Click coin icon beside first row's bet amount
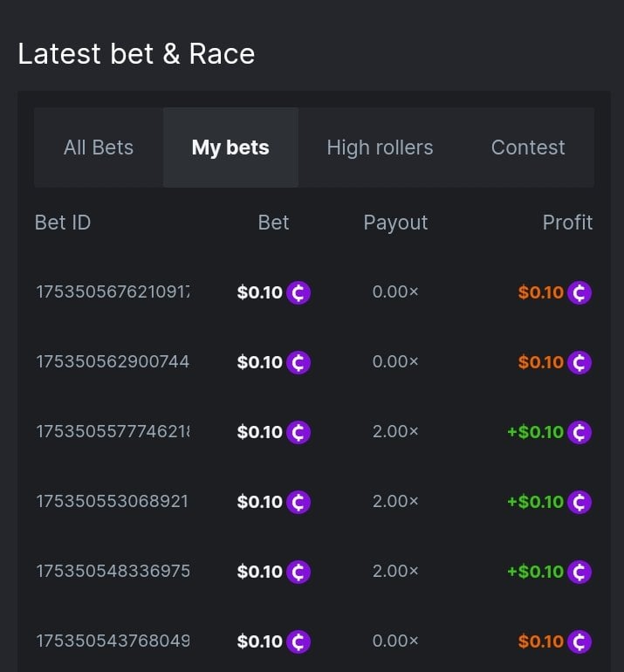Image resolution: width=624 pixels, height=672 pixels. point(298,292)
